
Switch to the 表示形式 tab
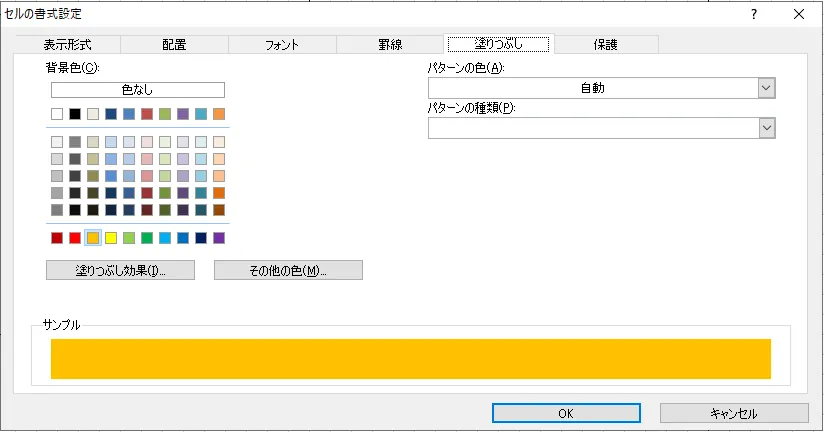click(x=68, y=44)
